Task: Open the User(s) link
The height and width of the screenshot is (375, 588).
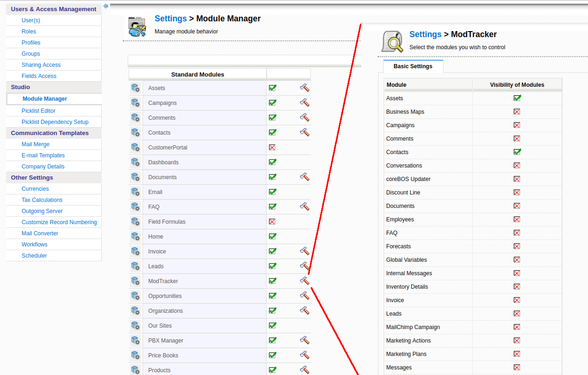Action: (31, 20)
